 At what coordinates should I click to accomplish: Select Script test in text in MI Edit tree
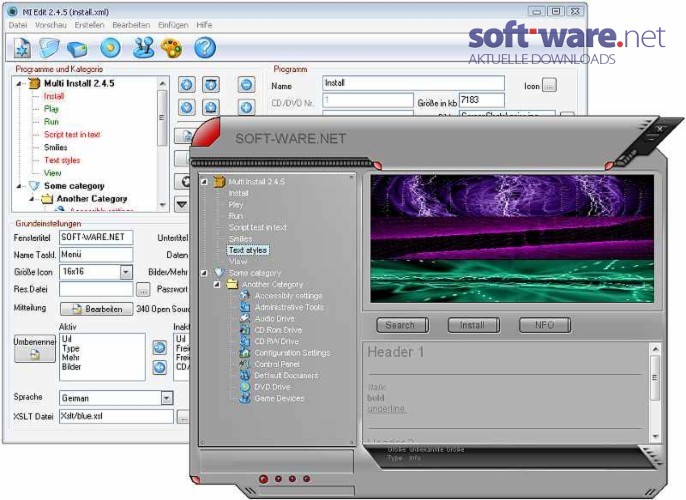point(72,135)
